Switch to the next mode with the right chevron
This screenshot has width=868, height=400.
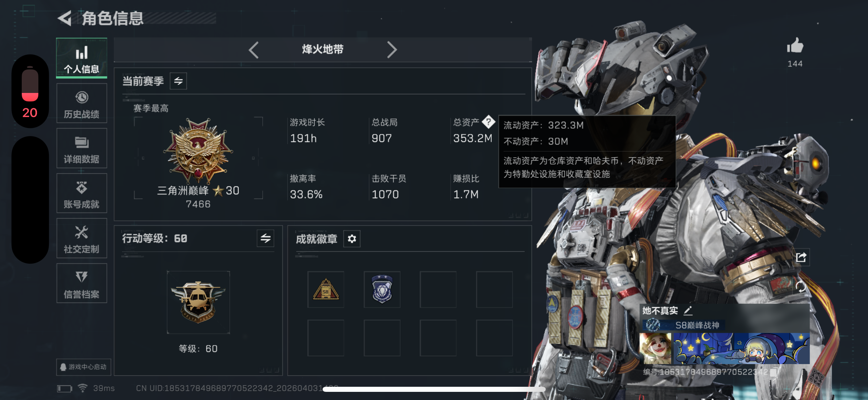pyautogui.click(x=392, y=50)
